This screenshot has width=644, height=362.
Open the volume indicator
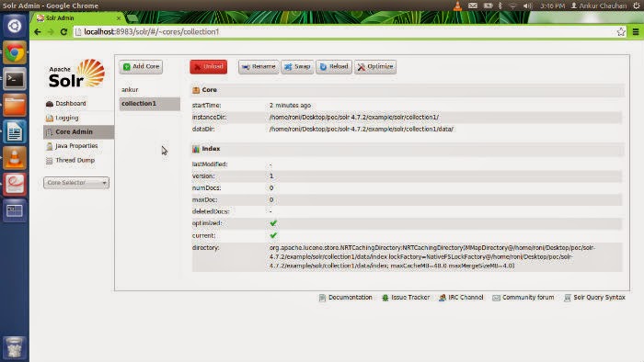click(x=528, y=6)
